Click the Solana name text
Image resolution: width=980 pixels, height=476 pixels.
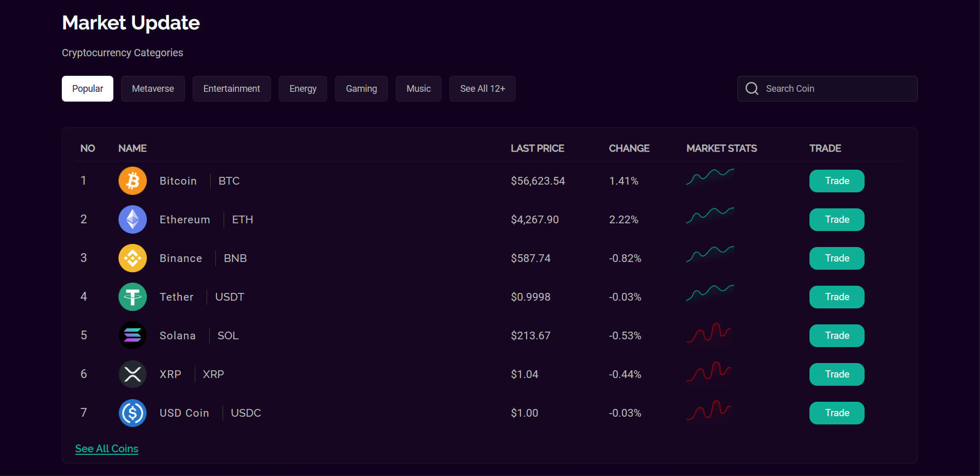point(178,336)
